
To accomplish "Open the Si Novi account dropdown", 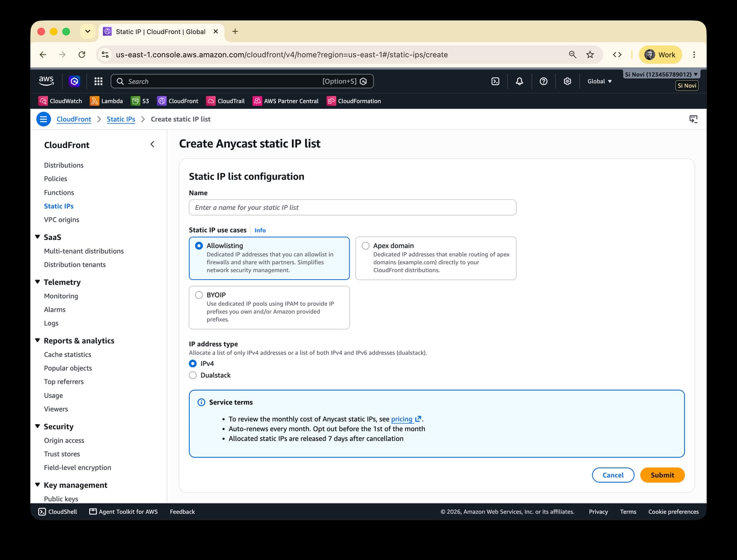I will click(x=661, y=74).
